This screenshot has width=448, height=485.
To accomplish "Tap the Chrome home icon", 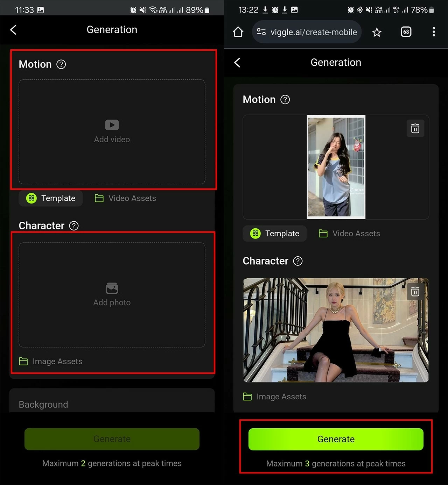I will point(238,32).
